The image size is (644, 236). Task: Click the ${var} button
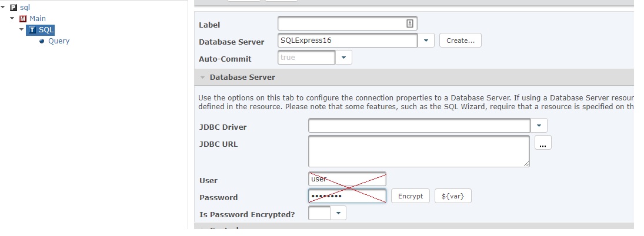coord(453,196)
